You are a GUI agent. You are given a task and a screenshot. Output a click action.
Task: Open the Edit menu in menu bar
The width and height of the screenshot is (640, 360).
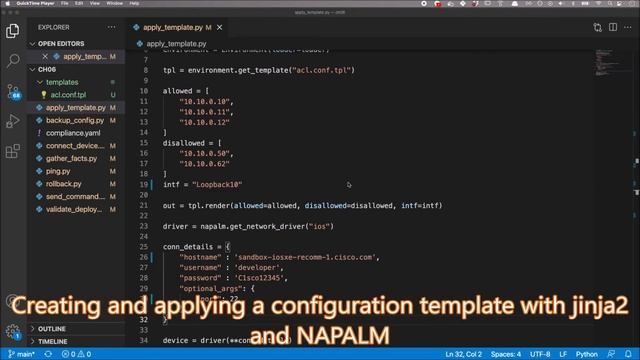coord(79,3)
